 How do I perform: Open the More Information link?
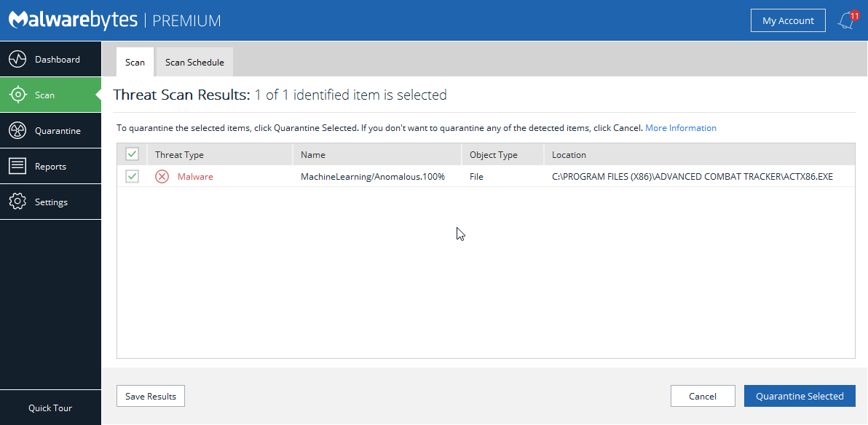(x=681, y=128)
